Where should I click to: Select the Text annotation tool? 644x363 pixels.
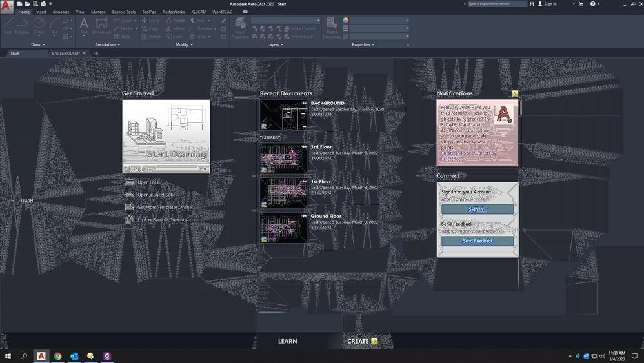[84, 26]
